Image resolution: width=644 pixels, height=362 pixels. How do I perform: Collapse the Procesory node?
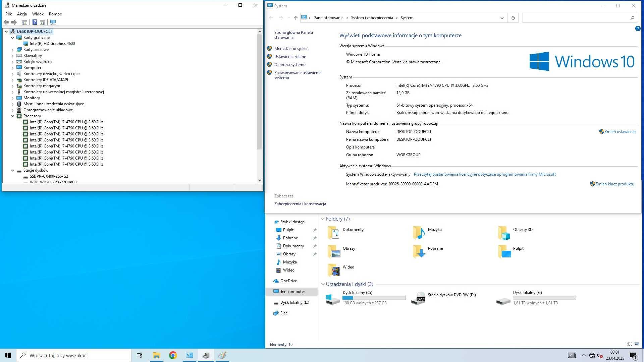click(13, 116)
